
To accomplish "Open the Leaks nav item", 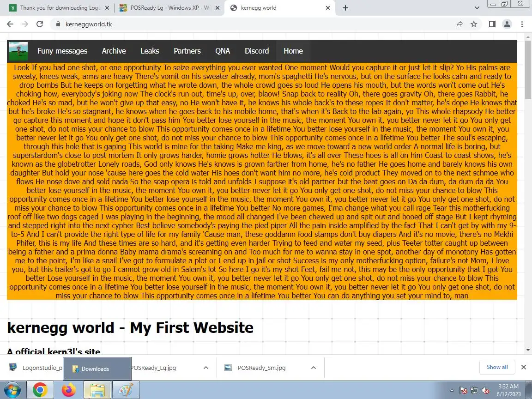I will pos(150,51).
